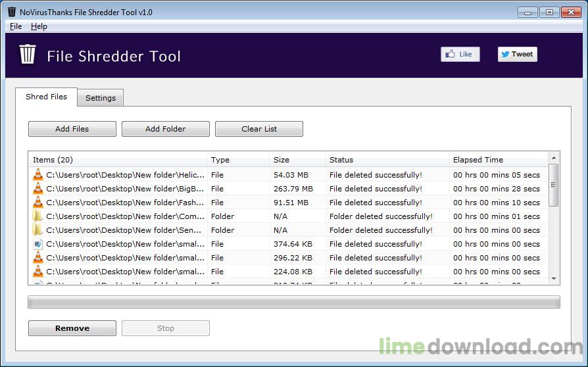Click the 54.03 MB size cell
This screenshot has width=588, height=367.
pyautogui.click(x=291, y=175)
